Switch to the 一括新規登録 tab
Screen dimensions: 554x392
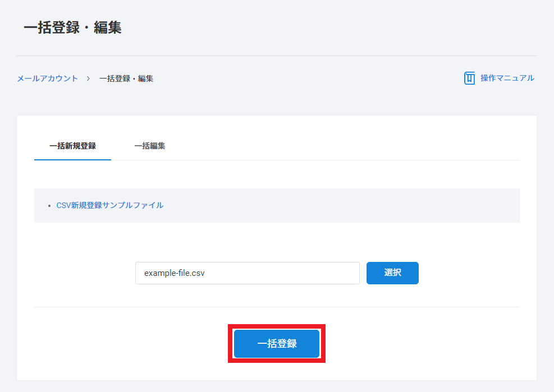(72, 146)
